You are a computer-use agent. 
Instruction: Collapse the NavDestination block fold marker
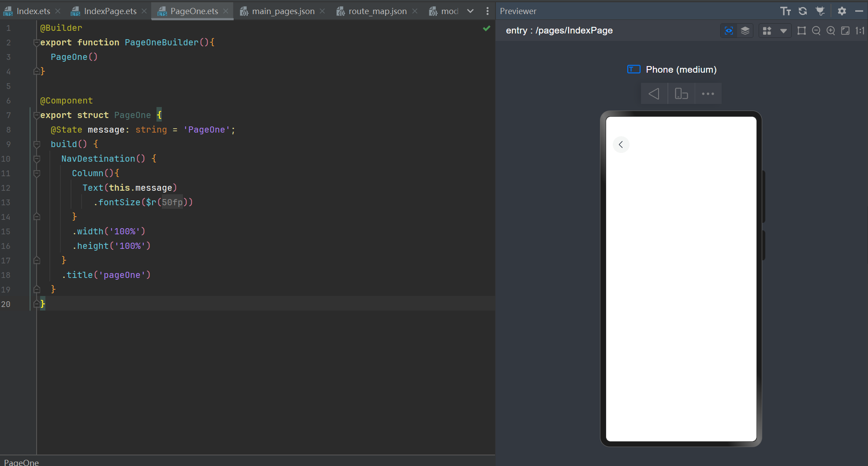click(x=37, y=159)
